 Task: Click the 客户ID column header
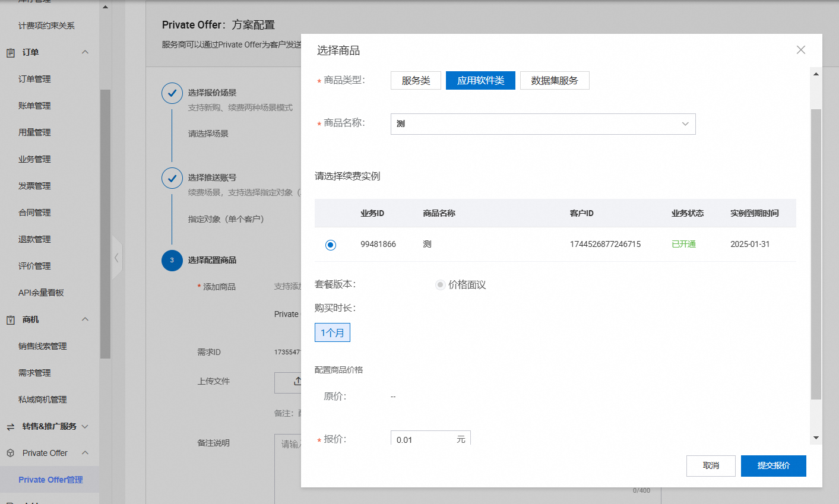pyautogui.click(x=581, y=213)
